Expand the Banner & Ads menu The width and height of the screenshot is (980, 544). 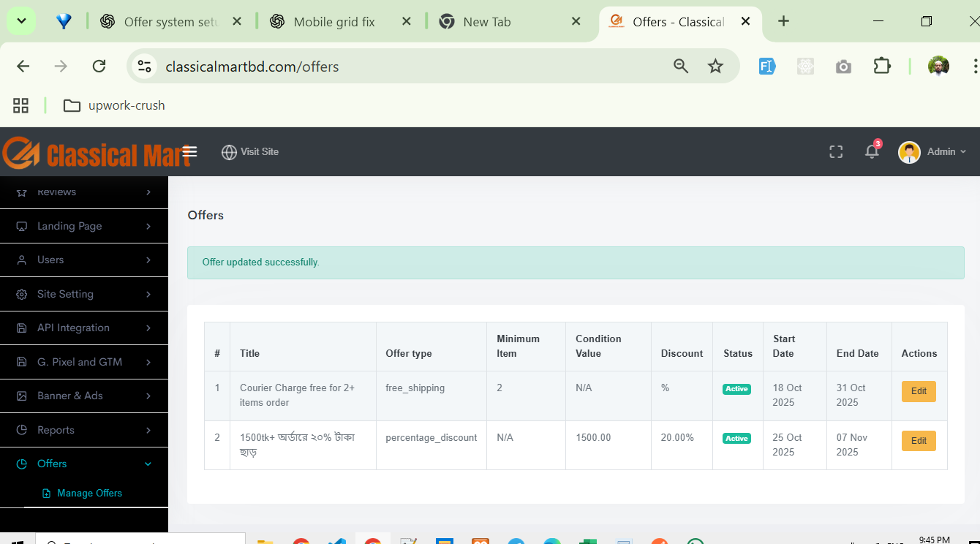[84, 396]
